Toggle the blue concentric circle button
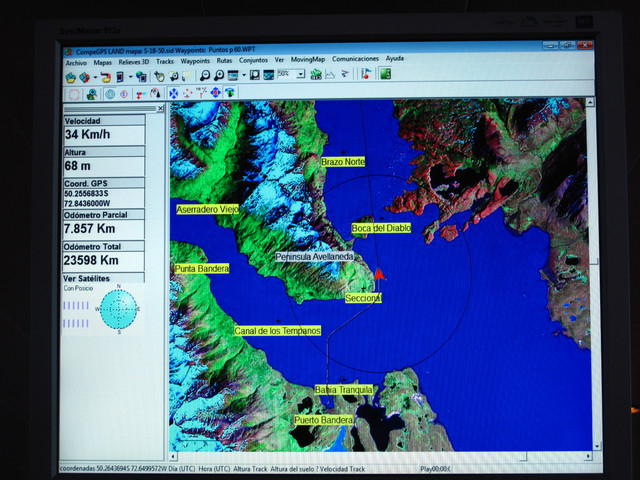 coord(110,94)
